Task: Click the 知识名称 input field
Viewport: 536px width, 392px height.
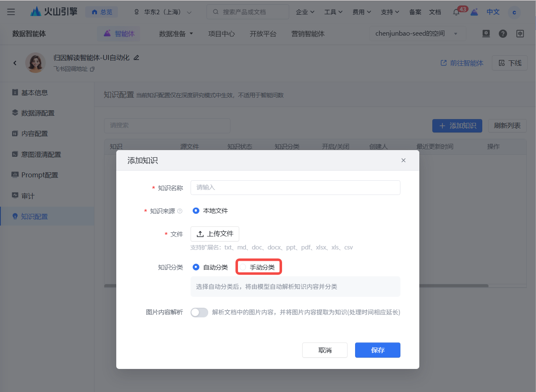Action: click(x=295, y=187)
